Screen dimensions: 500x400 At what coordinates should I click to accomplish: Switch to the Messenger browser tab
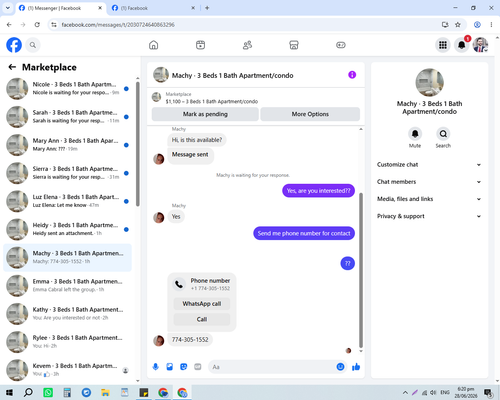[x=60, y=8]
